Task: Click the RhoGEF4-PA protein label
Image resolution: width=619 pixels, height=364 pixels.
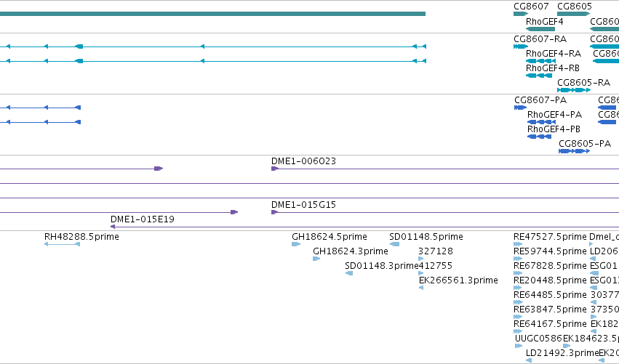Action: click(555, 115)
